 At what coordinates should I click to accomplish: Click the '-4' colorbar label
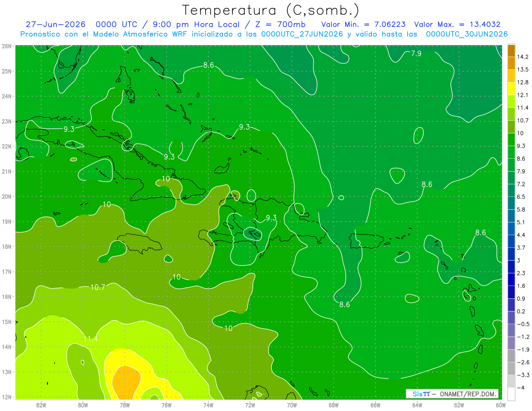point(521,388)
